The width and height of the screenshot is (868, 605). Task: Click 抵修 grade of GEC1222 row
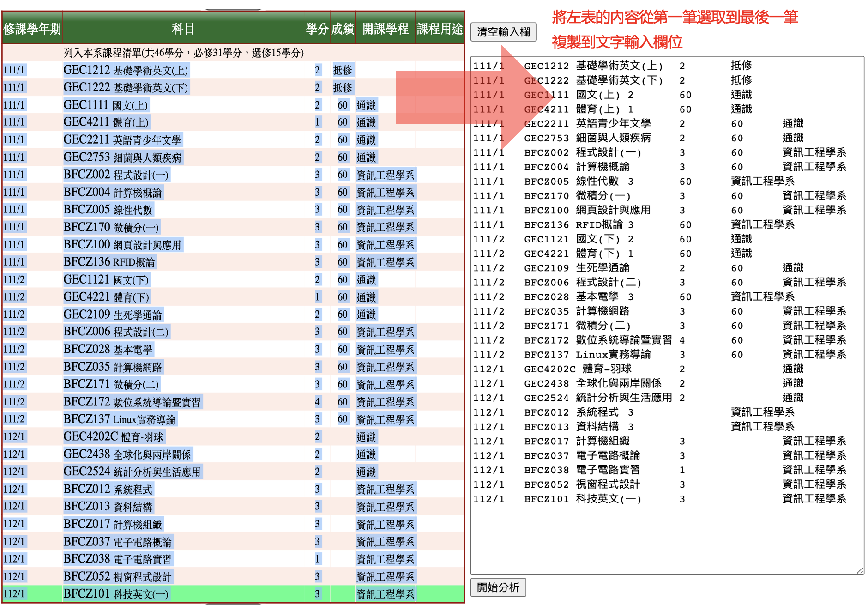pos(343,88)
